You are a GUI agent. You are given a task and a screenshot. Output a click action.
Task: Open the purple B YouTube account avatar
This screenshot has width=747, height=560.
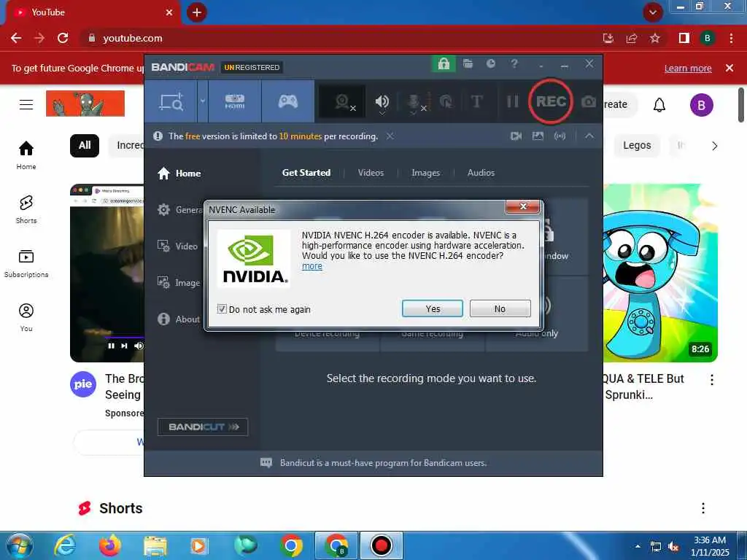click(701, 105)
